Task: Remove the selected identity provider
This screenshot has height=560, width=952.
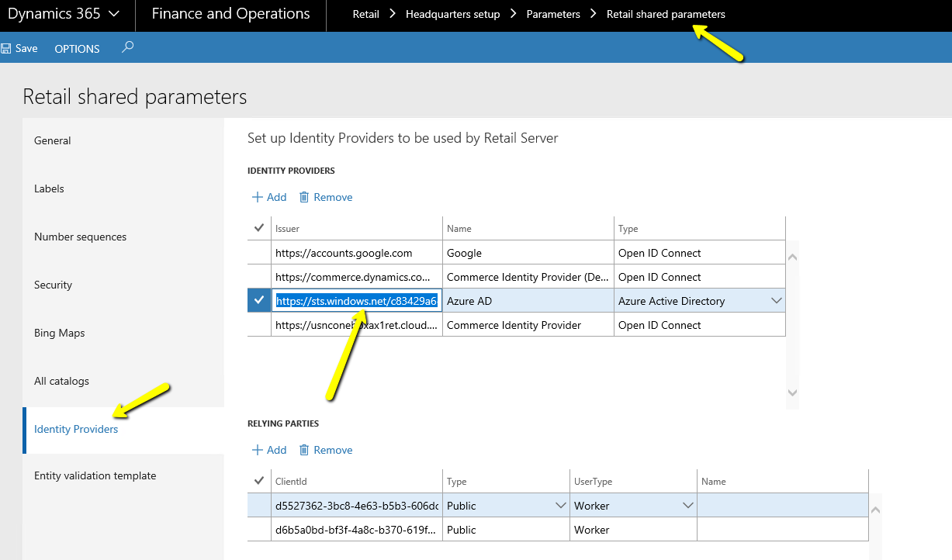Action: click(x=326, y=197)
